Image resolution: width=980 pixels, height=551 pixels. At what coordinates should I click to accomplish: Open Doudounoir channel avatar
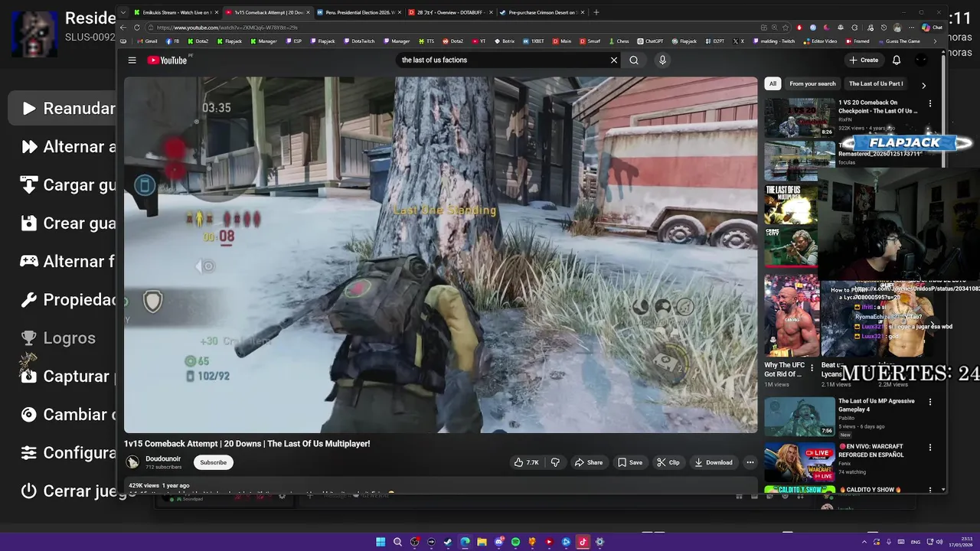(132, 462)
